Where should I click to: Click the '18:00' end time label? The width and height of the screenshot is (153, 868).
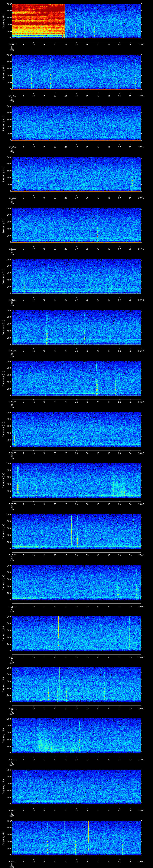click(141, 96)
